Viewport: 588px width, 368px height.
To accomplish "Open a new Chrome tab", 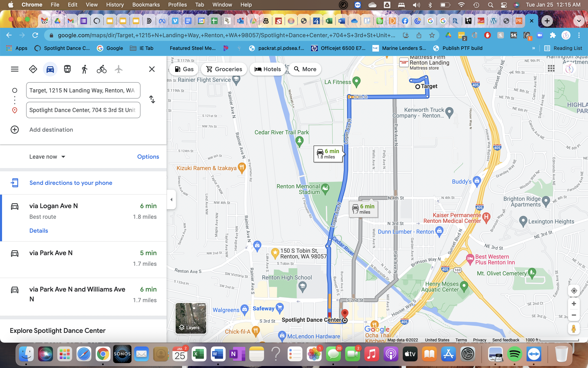I will tap(547, 21).
